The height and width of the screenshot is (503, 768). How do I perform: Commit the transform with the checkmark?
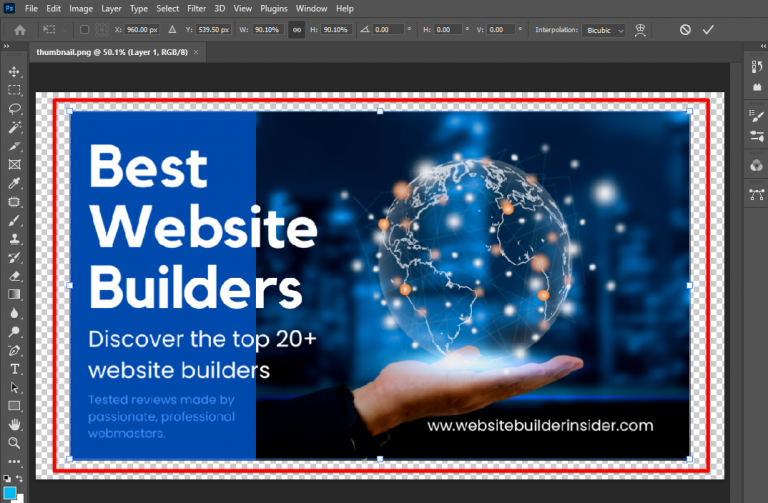[708, 30]
